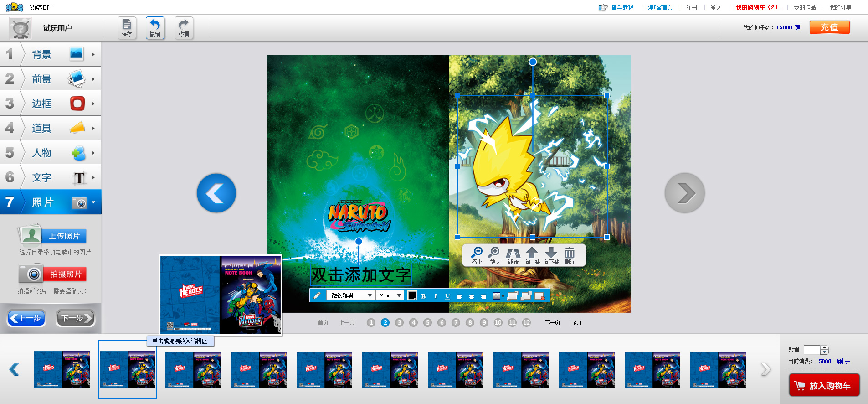Remove the text box with the red X icon
The height and width of the screenshot is (404, 868).
tap(539, 296)
